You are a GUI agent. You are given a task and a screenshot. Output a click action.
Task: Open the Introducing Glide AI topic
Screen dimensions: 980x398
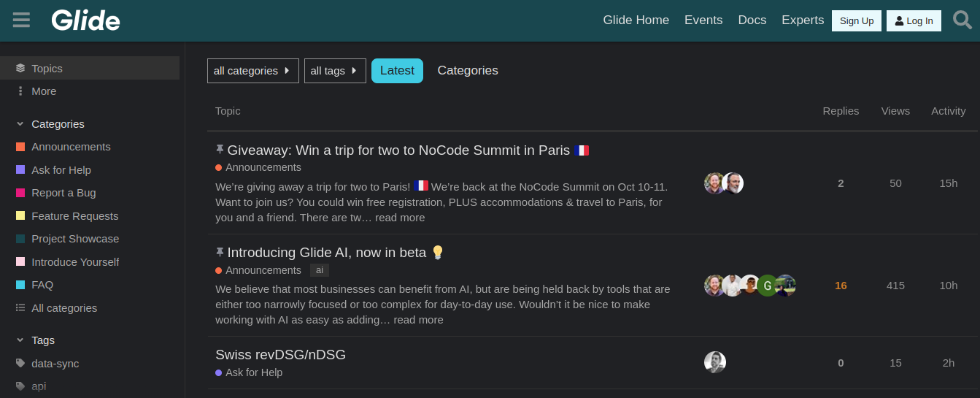326,253
